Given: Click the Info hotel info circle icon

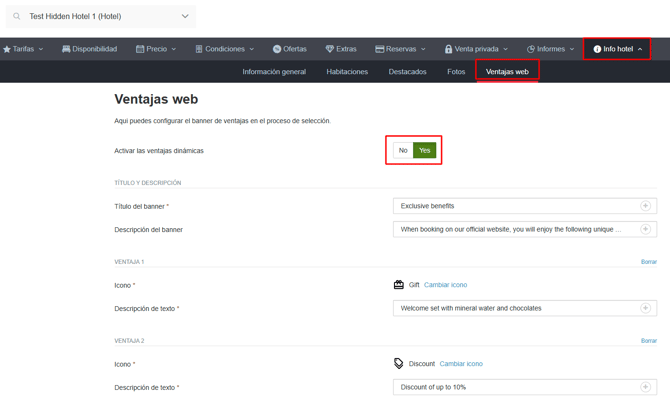Looking at the screenshot, I should click(x=597, y=49).
